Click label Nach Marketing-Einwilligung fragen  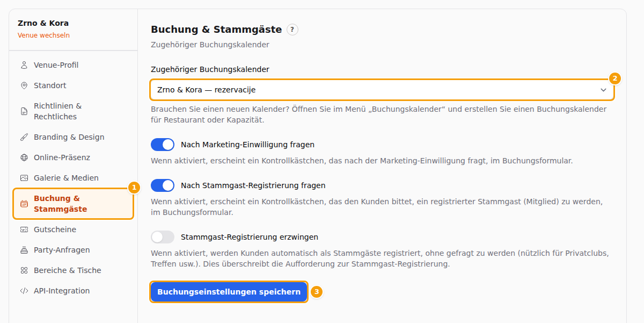click(x=247, y=145)
